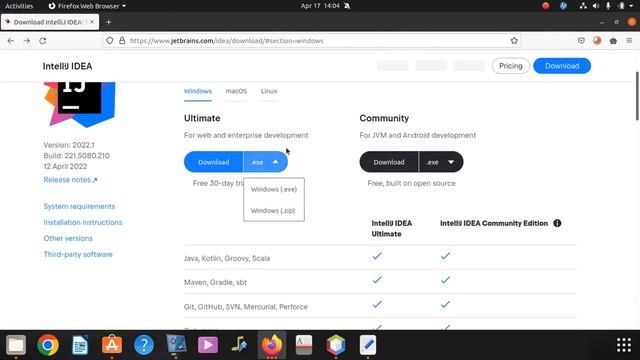
Task: Open the music note application in dock
Action: point(240,345)
